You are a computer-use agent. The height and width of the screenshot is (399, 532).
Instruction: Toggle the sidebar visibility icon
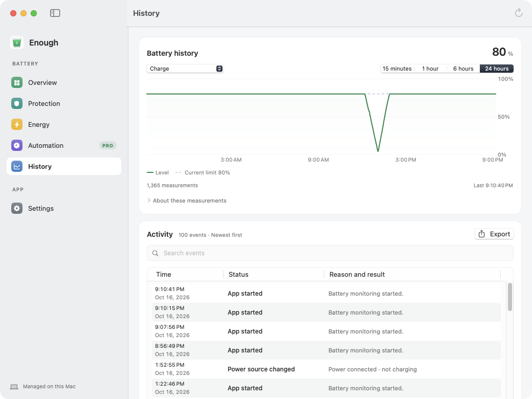[x=55, y=13]
